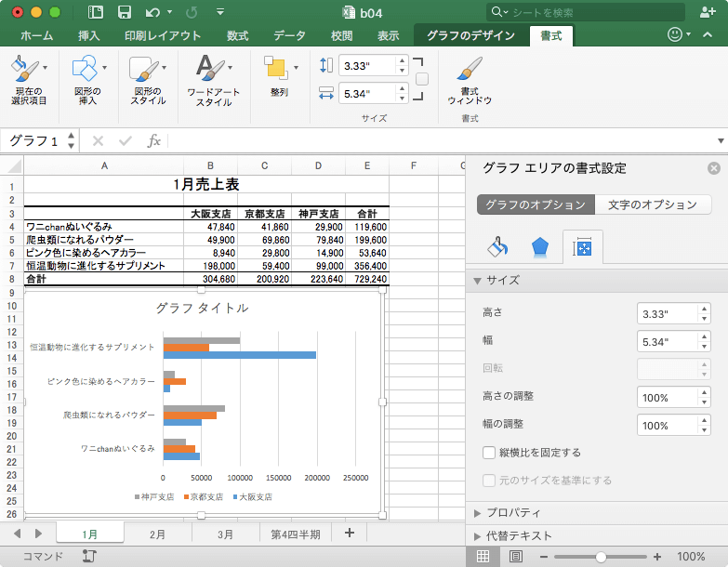The image size is (728, 567).
Task: Toggle ribbon lock aspect ratio checkbox
Action: 422,79
